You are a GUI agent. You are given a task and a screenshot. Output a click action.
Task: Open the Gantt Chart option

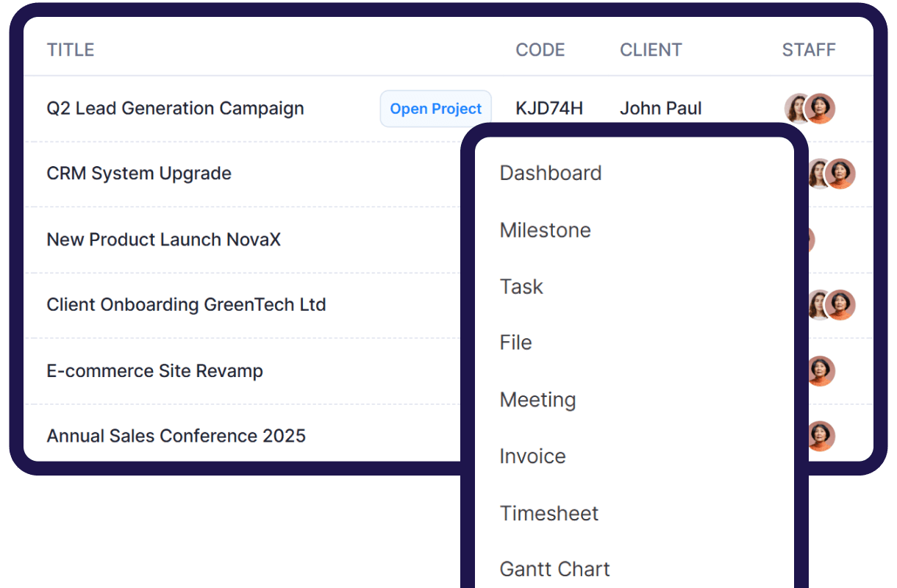pos(554,569)
